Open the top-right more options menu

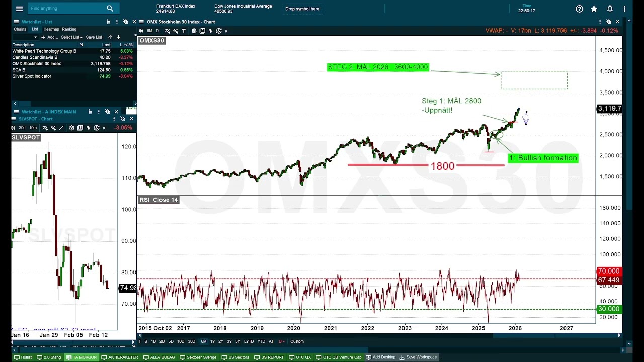pos(625,9)
